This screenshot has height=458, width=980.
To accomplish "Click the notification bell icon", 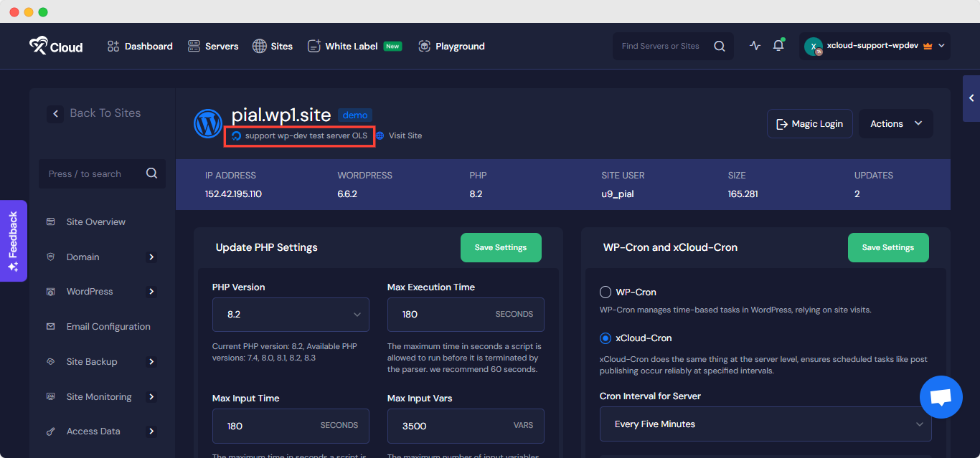I will [x=778, y=45].
